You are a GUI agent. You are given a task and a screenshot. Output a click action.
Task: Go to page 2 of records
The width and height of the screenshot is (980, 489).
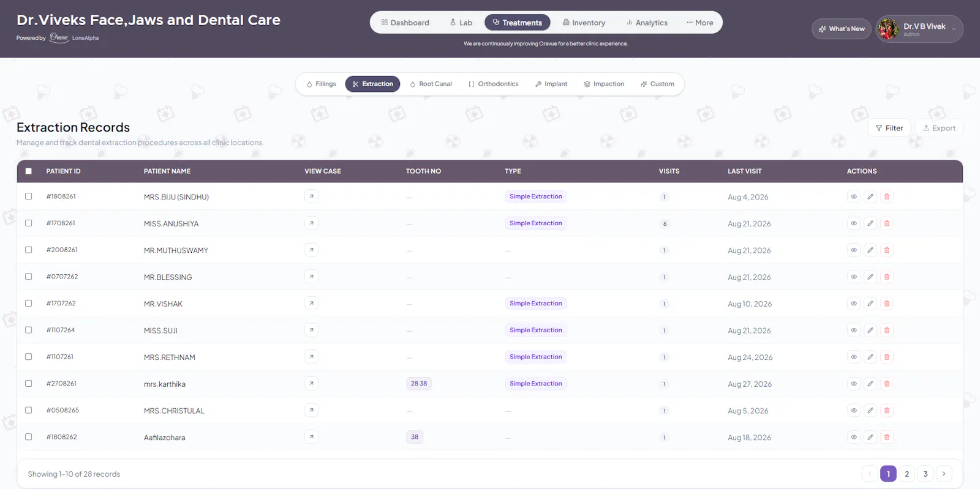[907, 474]
